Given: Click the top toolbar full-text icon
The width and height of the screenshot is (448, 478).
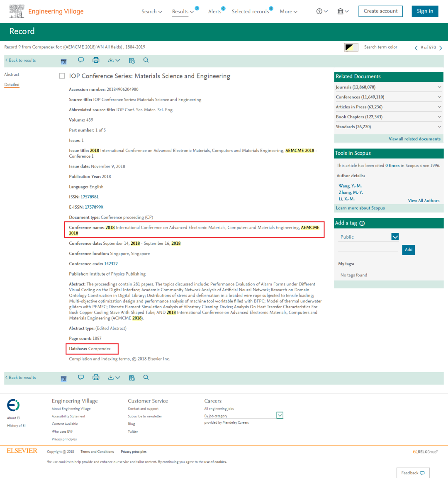Looking at the screenshot, I should pyautogui.click(x=63, y=61).
